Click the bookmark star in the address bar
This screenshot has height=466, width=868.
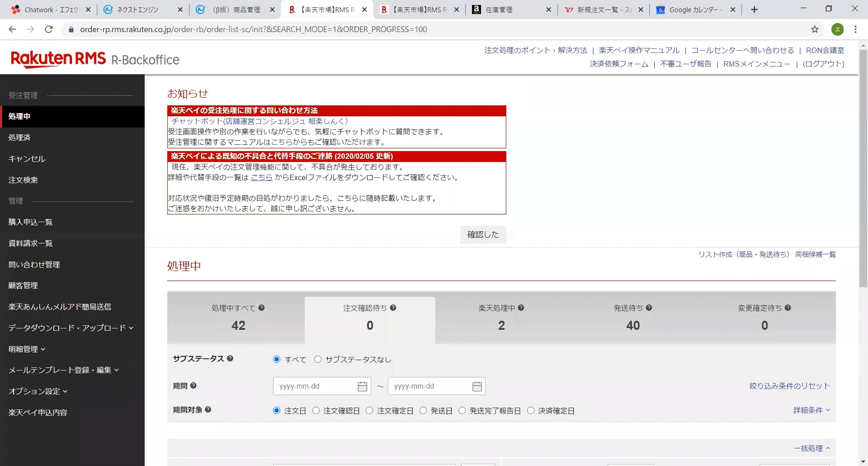814,29
